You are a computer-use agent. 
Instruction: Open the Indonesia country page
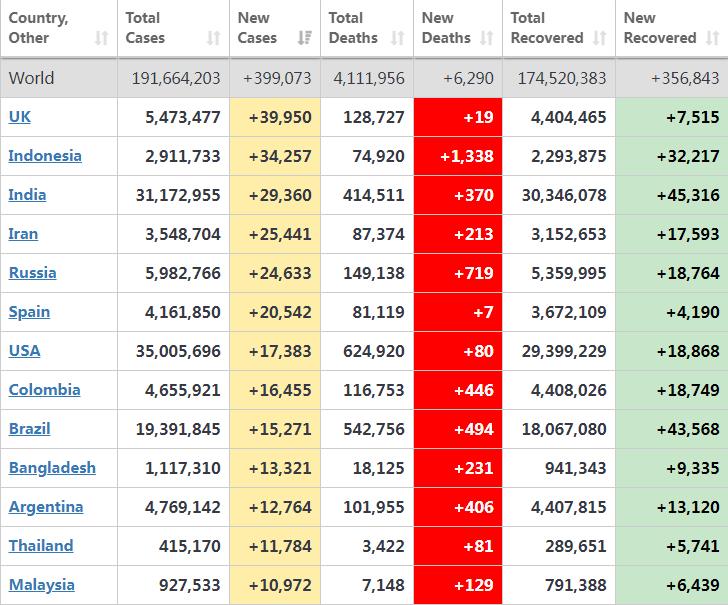click(45, 156)
